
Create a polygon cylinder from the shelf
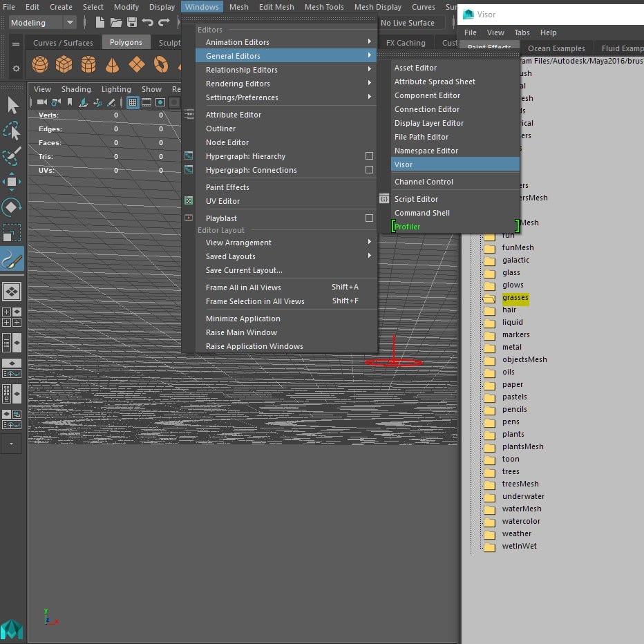[88, 64]
